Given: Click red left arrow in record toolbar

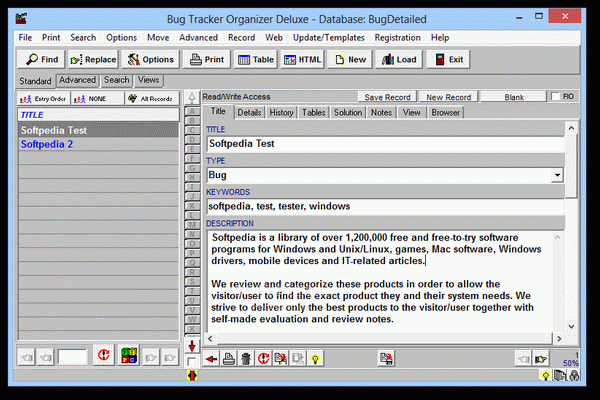Looking at the screenshot, I should click(211, 359).
